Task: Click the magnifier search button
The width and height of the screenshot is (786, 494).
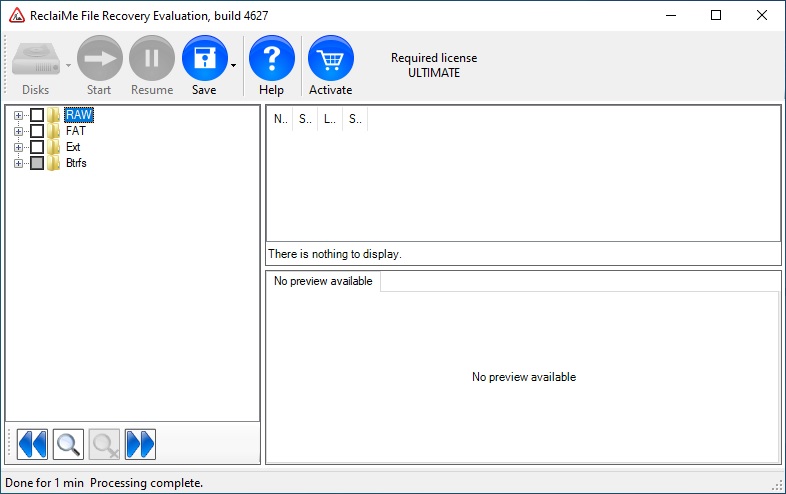Action: click(68, 444)
